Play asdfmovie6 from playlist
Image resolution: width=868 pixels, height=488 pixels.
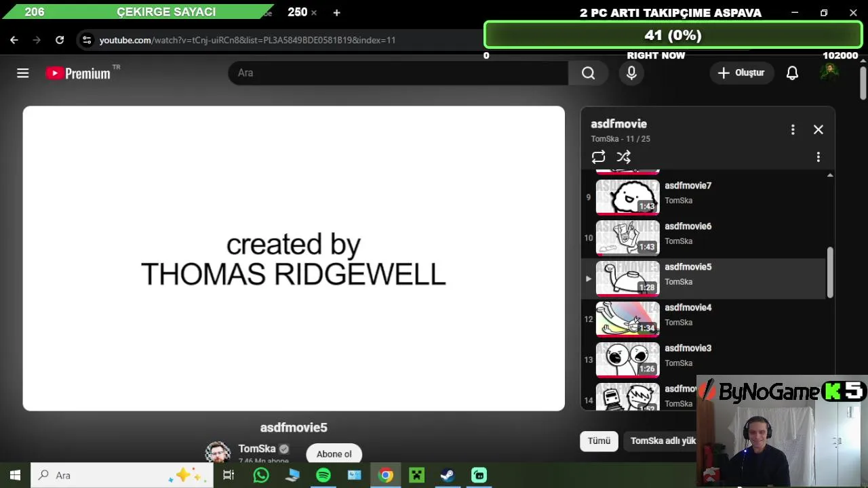click(627, 238)
